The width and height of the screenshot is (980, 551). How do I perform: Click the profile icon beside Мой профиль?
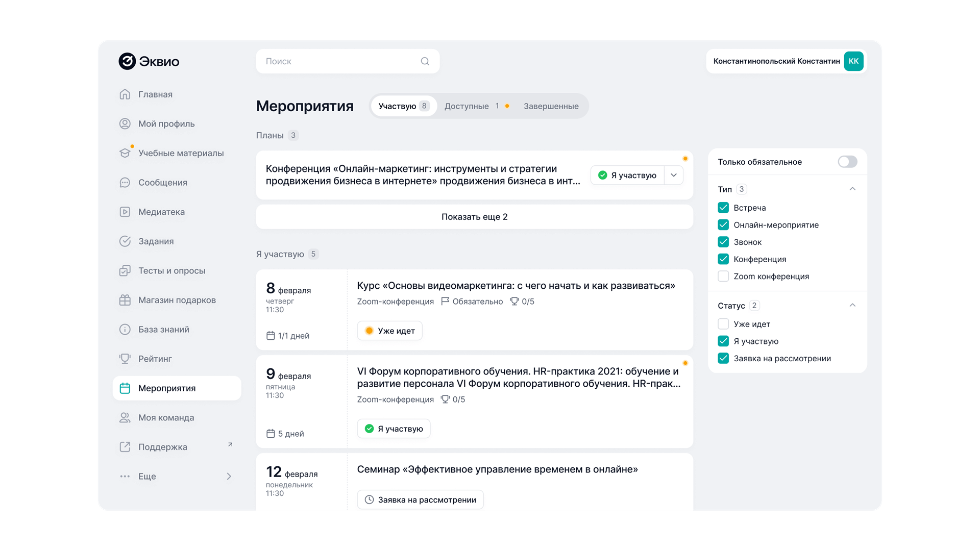pos(125,124)
